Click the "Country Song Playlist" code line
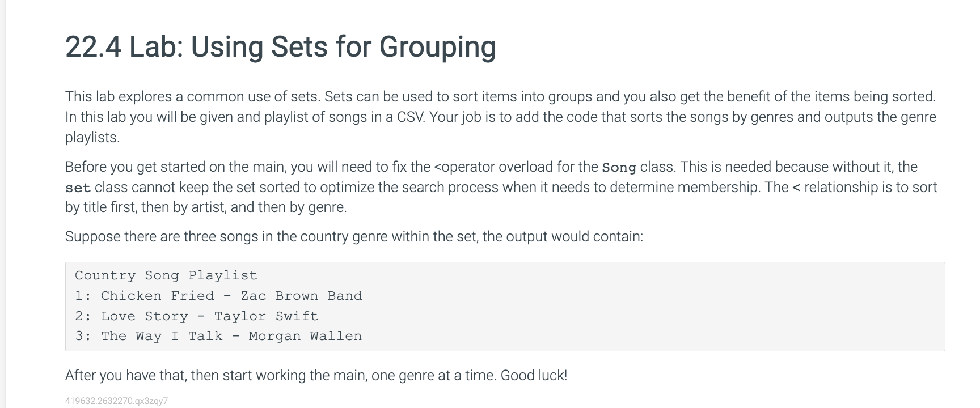Screen dimensions: 980x408 coord(166,275)
